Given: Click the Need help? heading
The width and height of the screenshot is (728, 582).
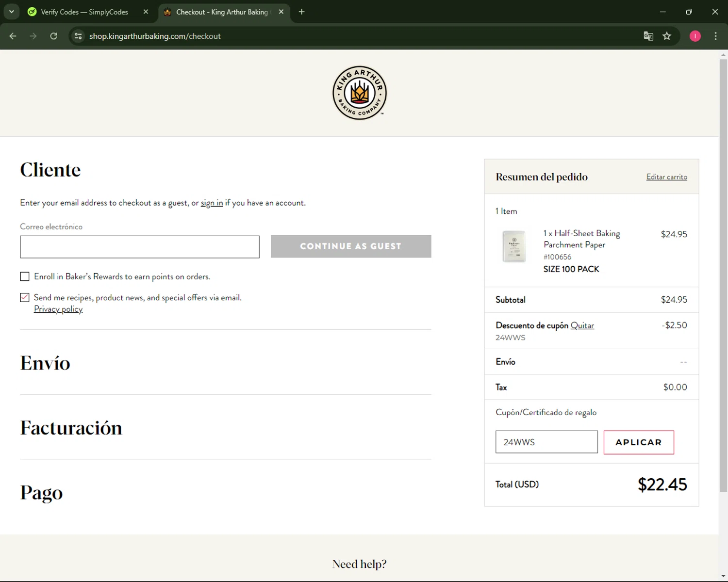Looking at the screenshot, I should click(360, 564).
